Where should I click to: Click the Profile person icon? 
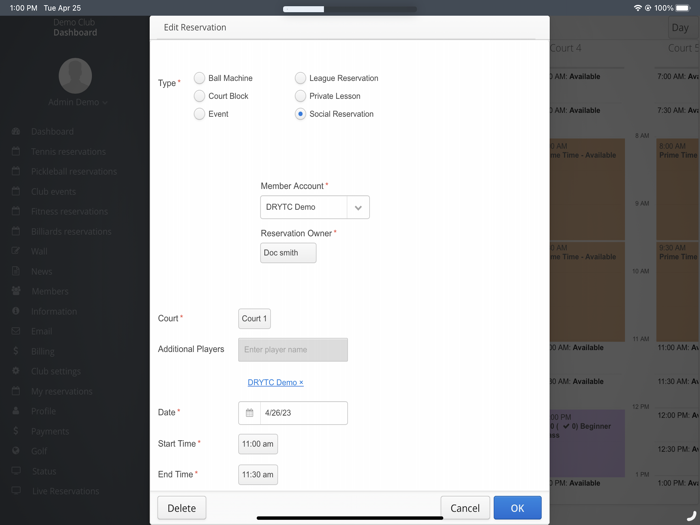[16, 411]
